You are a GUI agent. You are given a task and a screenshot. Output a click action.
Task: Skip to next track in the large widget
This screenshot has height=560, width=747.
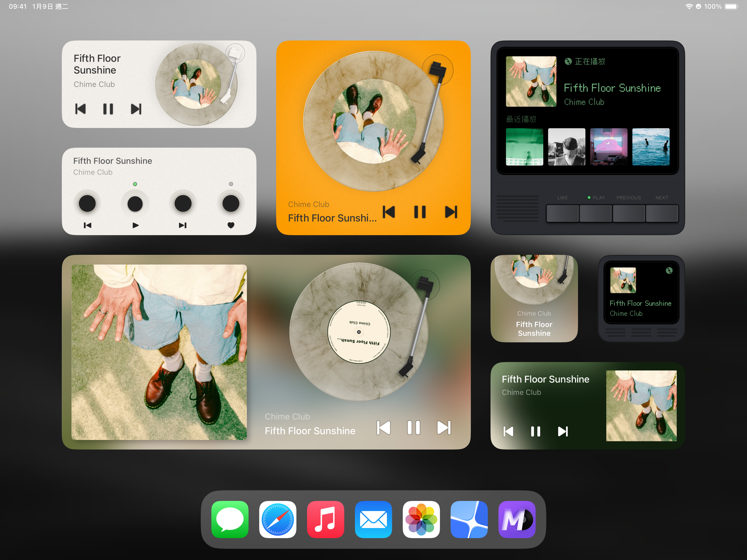click(x=444, y=428)
